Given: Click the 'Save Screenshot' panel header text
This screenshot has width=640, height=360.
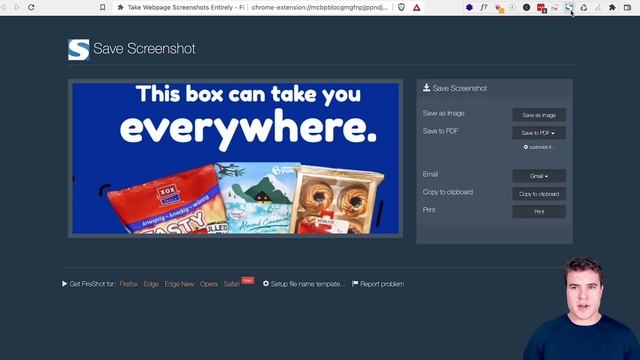Looking at the screenshot, I should tap(460, 88).
